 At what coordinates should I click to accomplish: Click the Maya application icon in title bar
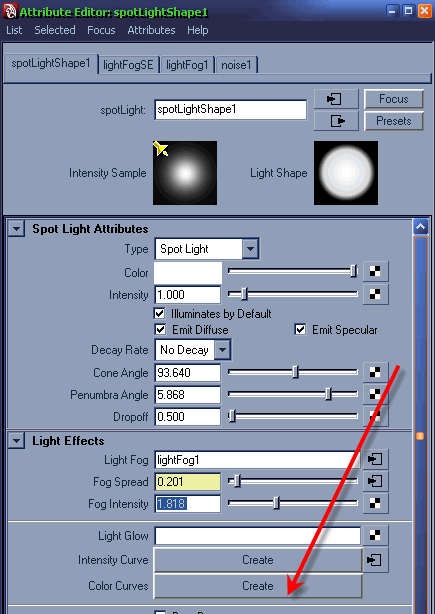coord(10,11)
